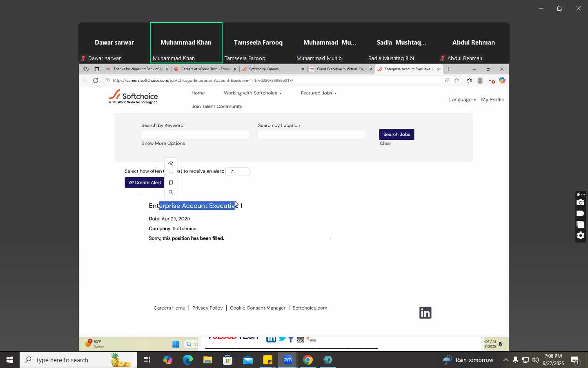Expand Working with Softchoice dropdown
The image size is (588, 368).
click(x=253, y=93)
